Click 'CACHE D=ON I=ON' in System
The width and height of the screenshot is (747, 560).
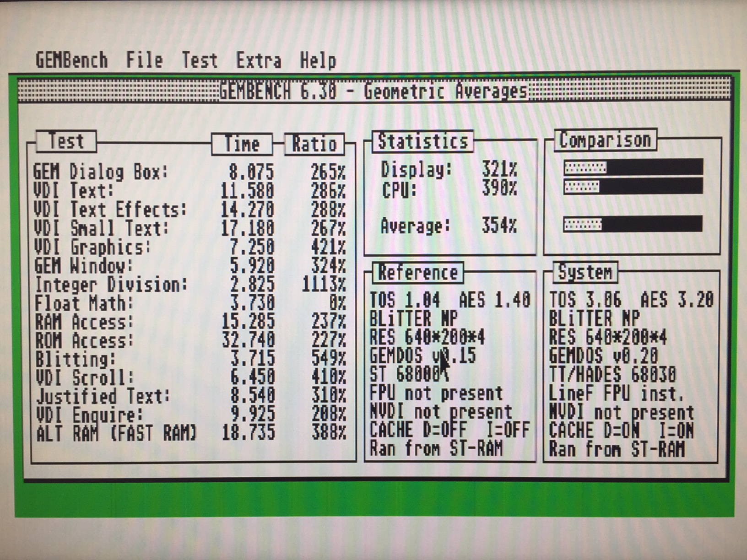(622, 431)
